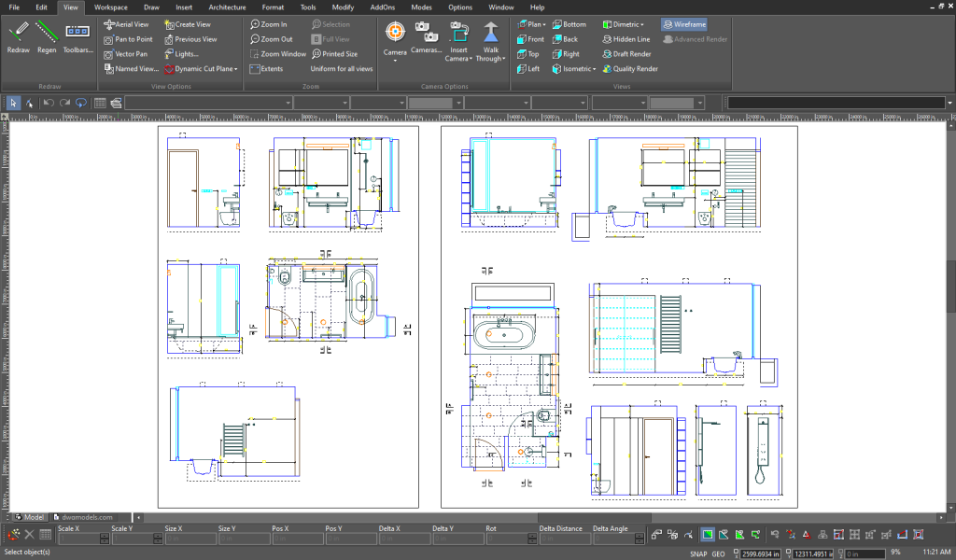
Task: Click the first gray color swatch in the toolbar
Action: (430, 103)
